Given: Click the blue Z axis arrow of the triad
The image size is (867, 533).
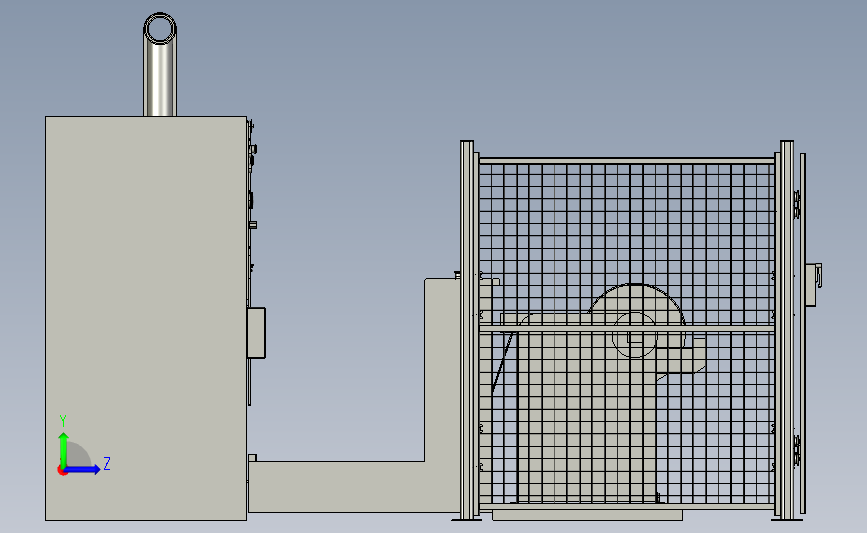Looking at the screenshot, I should tap(82, 470).
